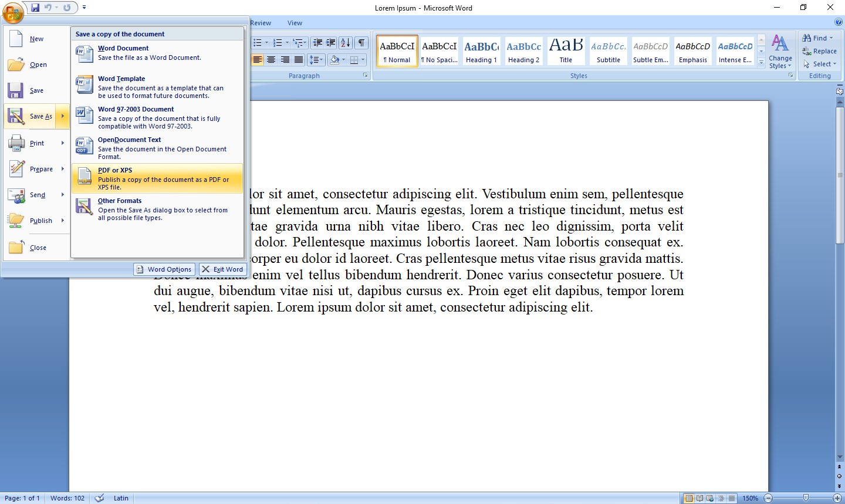Apply the Heading 2 style
The height and width of the screenshot is (504, 845).
point(524,51)
